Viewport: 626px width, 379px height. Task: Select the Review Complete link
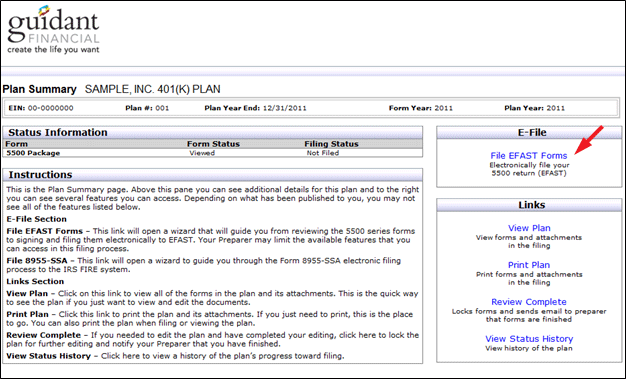[x=529, y=302]
